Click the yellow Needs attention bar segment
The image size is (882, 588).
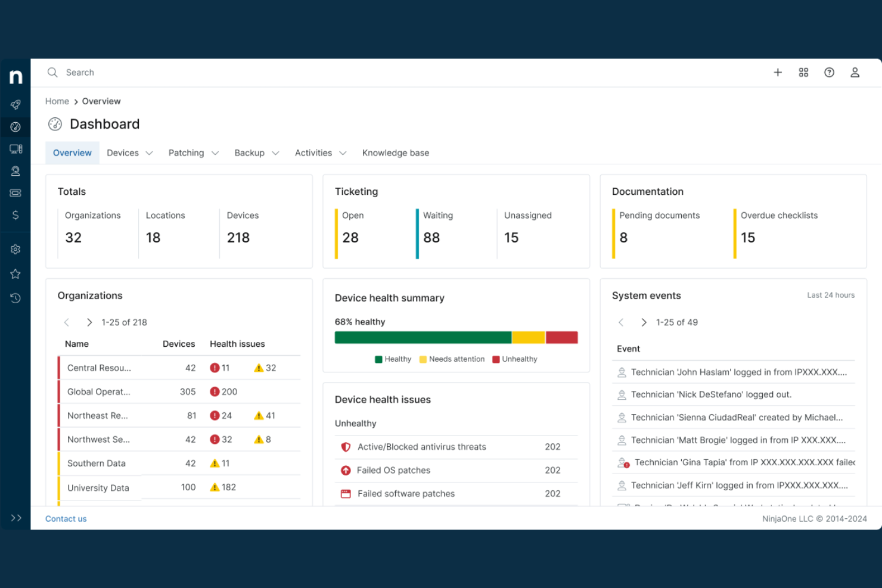[x=529, y=338]
